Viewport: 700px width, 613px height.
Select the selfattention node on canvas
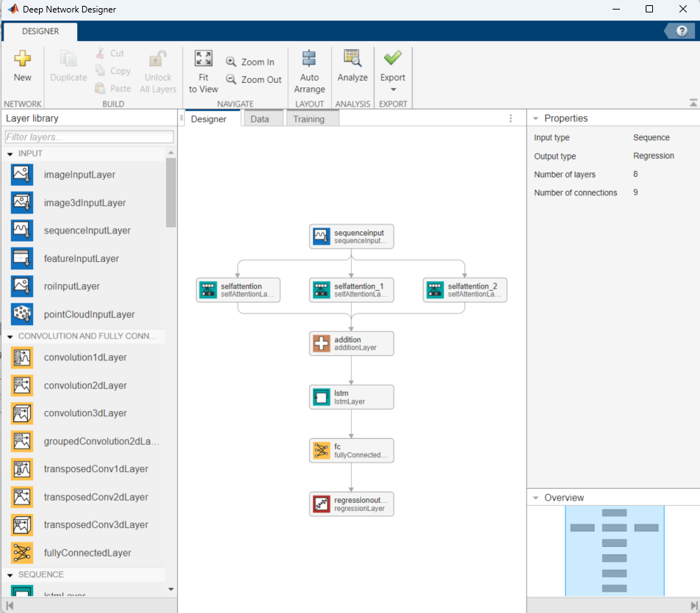238,290
